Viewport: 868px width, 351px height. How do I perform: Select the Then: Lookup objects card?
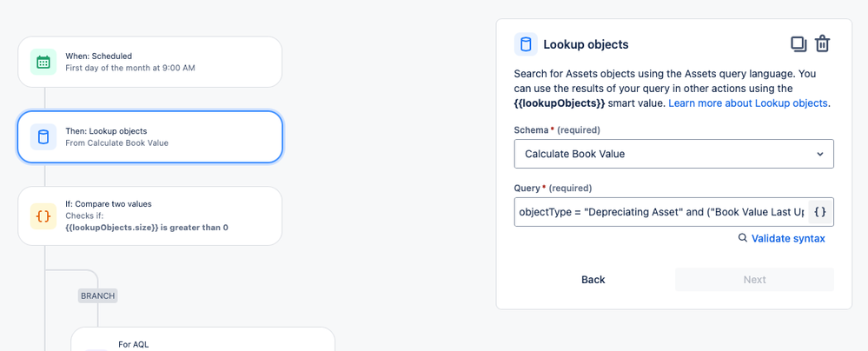click(x=150, y=136)
